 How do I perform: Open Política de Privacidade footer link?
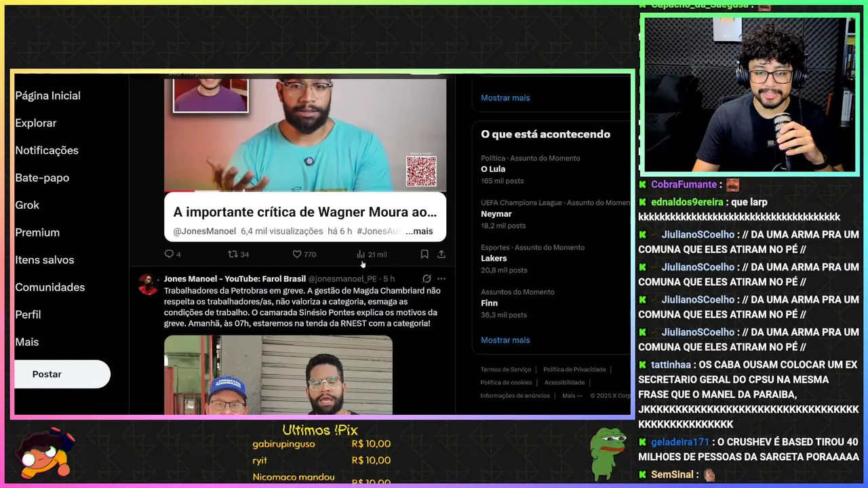tap(574, 369)
